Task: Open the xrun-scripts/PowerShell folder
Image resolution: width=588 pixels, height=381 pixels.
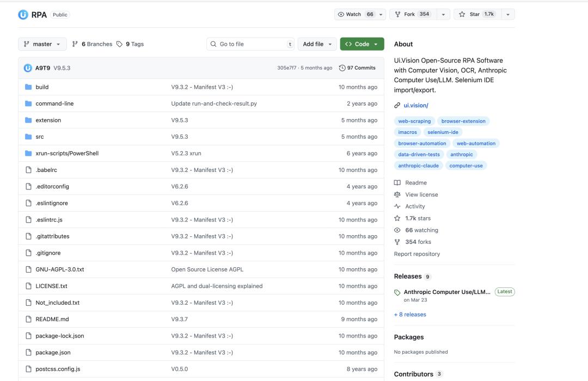Action: point(67,153)
